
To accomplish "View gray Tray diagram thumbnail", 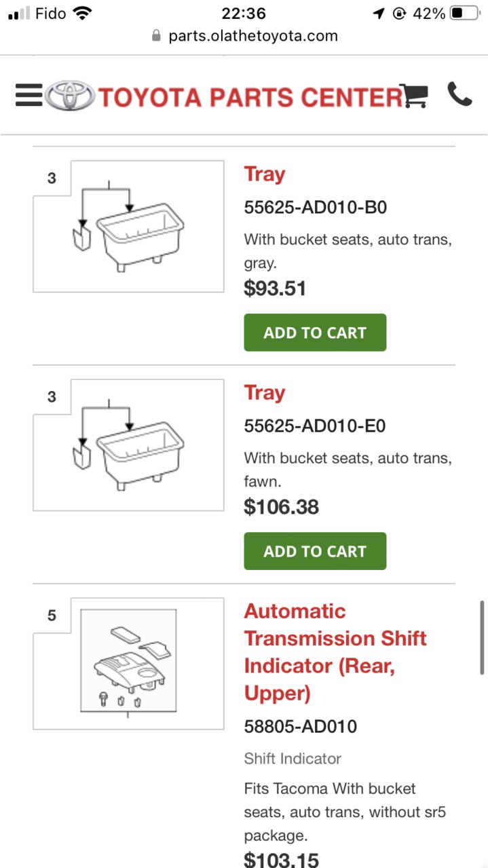I will tap(128, 227).
